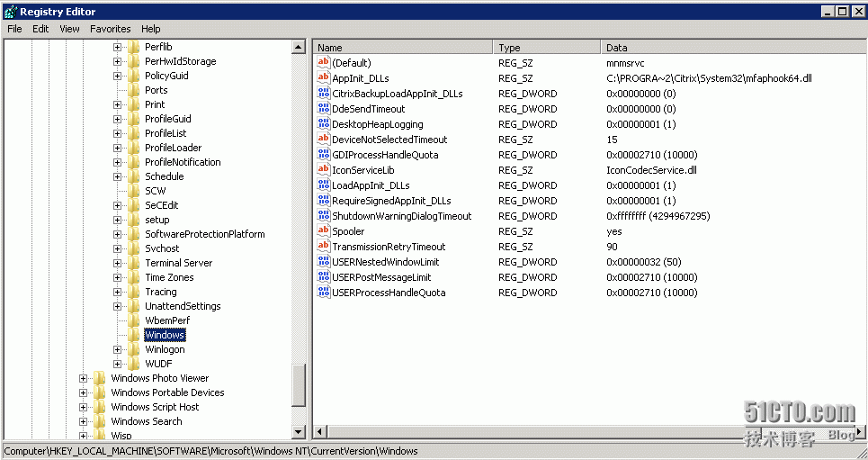Screen dimensions: 868x460
Task: Select the Svchost key
Action: pos(162,248)
